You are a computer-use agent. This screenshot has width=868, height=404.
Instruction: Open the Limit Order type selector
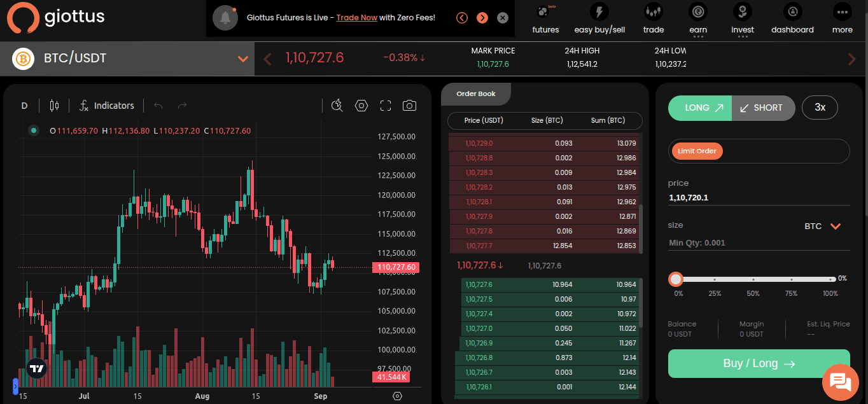pos(697,151)
